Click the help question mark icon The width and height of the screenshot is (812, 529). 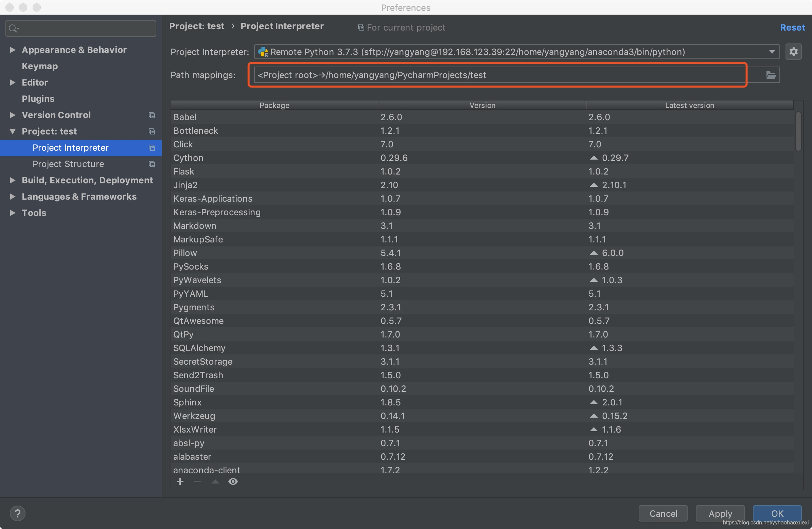click(17, 513)
